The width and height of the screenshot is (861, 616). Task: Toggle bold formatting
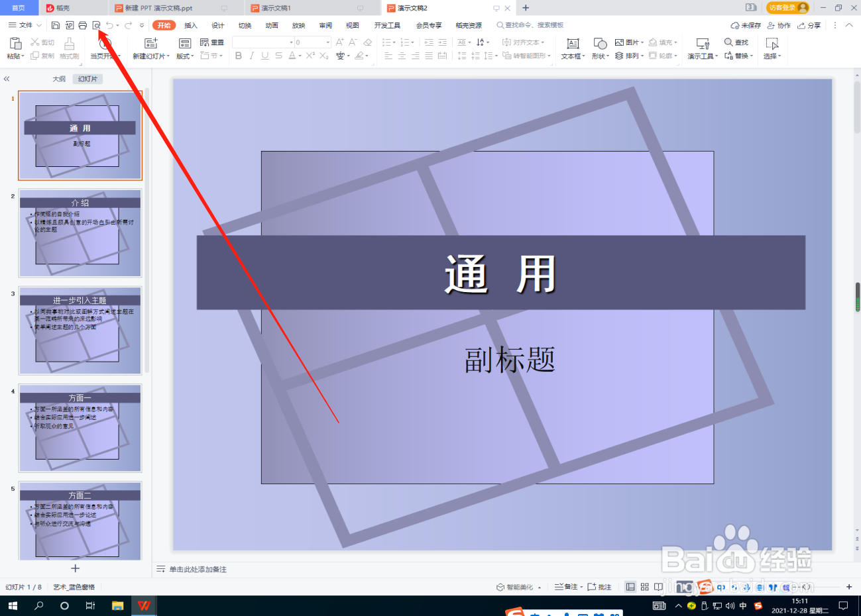238,56
